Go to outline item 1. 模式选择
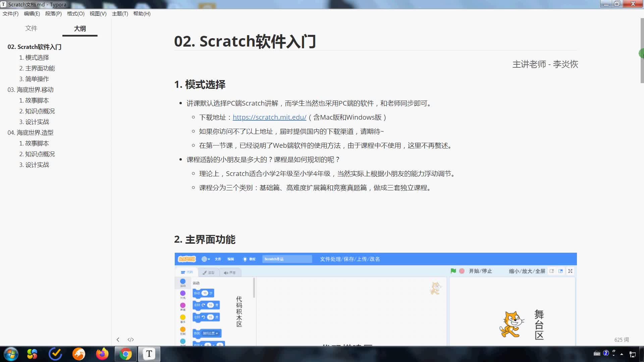 click(x=34, y=58)
